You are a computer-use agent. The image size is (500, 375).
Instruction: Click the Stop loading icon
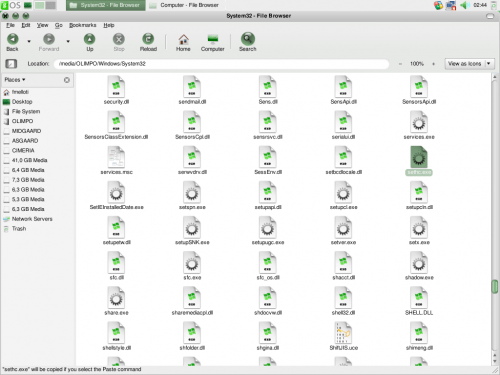[x=119, y=39]
